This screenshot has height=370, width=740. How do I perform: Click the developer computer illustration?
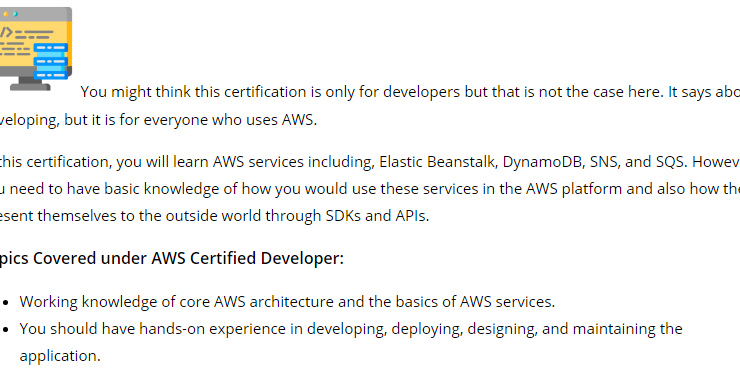(x=36, y=49)
